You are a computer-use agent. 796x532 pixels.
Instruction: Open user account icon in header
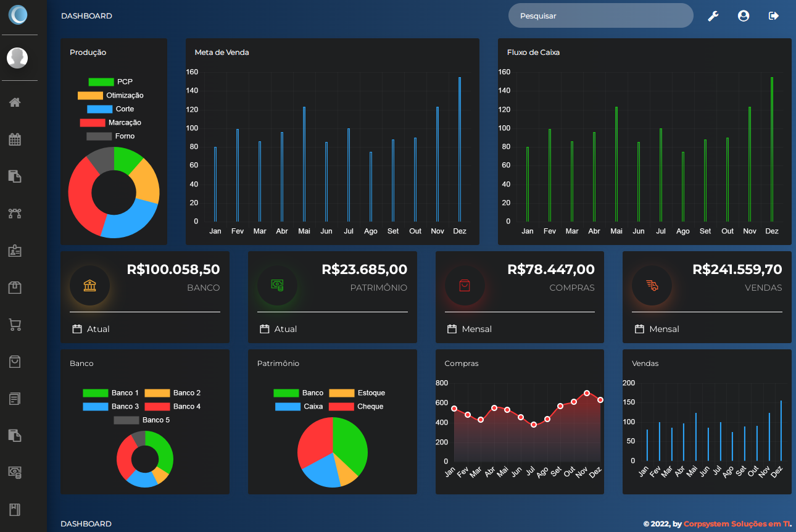tap(743, 16)
